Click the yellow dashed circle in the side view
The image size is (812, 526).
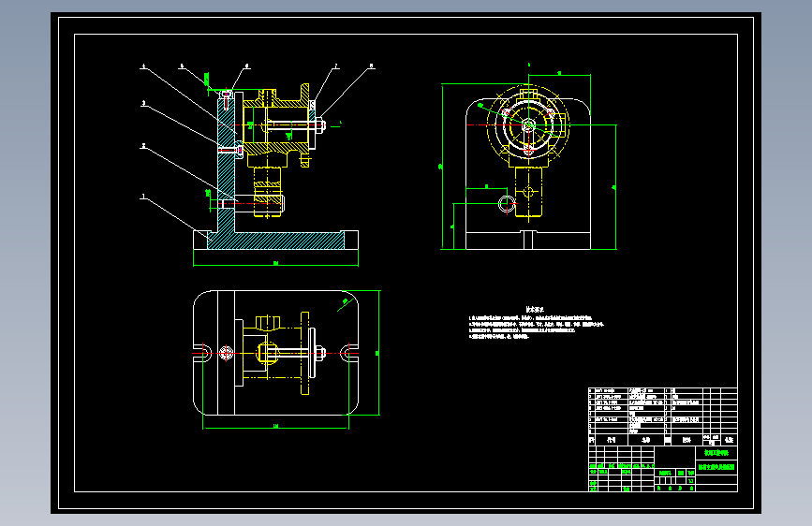528,125
